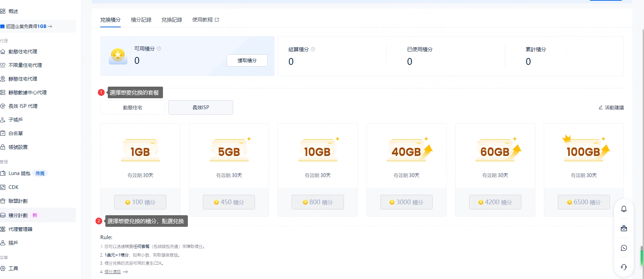Open the mail message icon
Image resolution: width=644 pixels, height=279 pixels.
tap(624, 229)
